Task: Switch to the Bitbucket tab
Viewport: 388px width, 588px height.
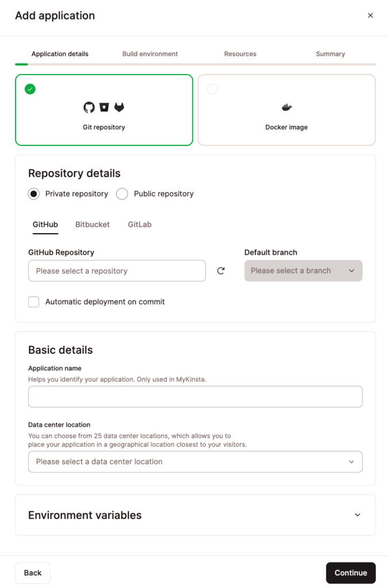Action: pos(92,225)
